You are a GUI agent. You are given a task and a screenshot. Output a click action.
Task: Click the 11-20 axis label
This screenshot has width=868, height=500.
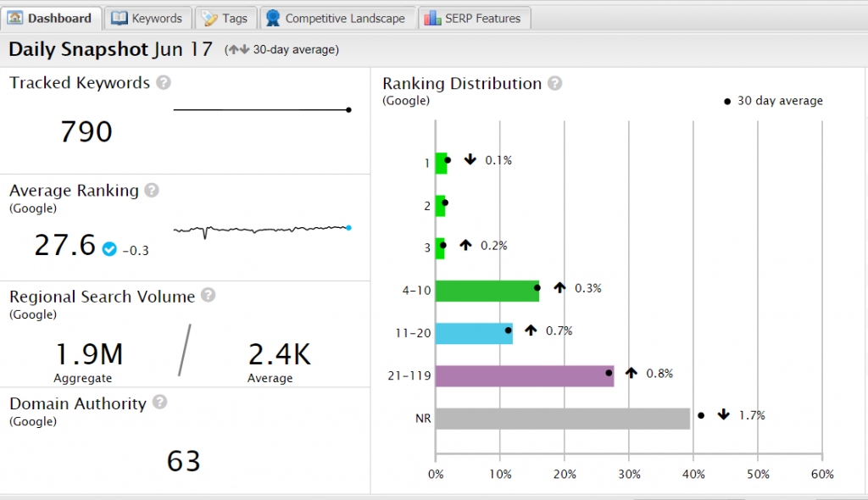[x=413, y=333]
